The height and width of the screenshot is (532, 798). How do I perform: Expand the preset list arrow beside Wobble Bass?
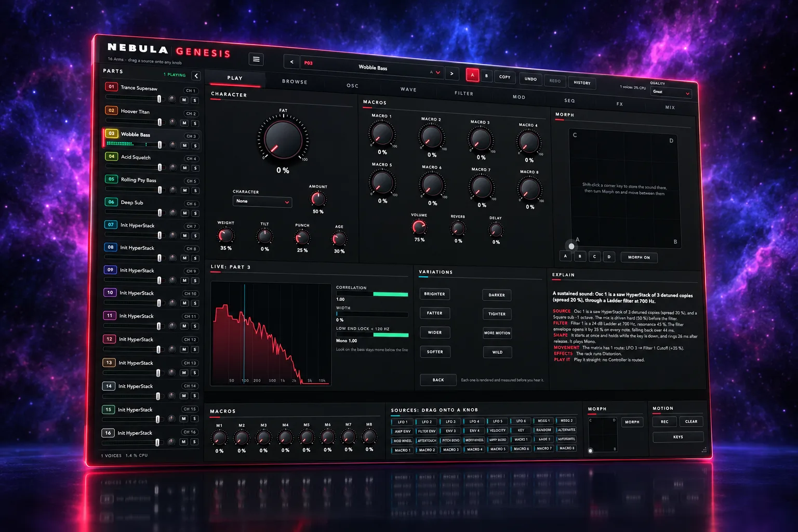tap(438, 73)
